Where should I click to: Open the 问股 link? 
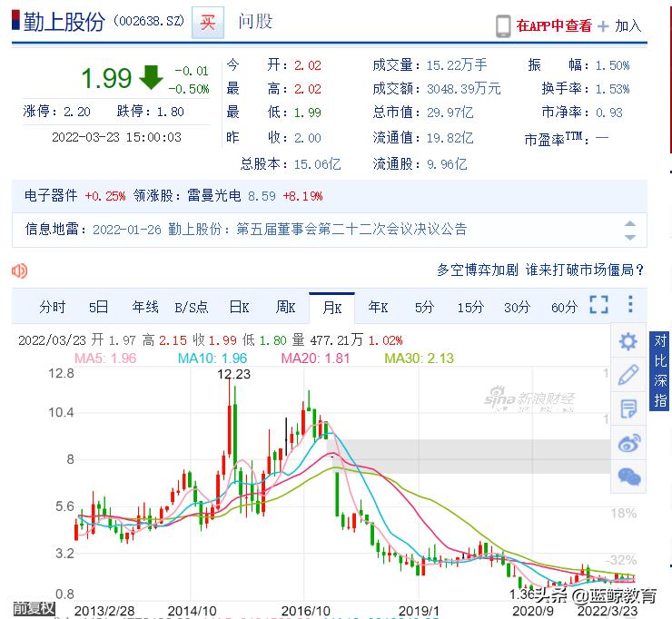(x=255, y=22)
